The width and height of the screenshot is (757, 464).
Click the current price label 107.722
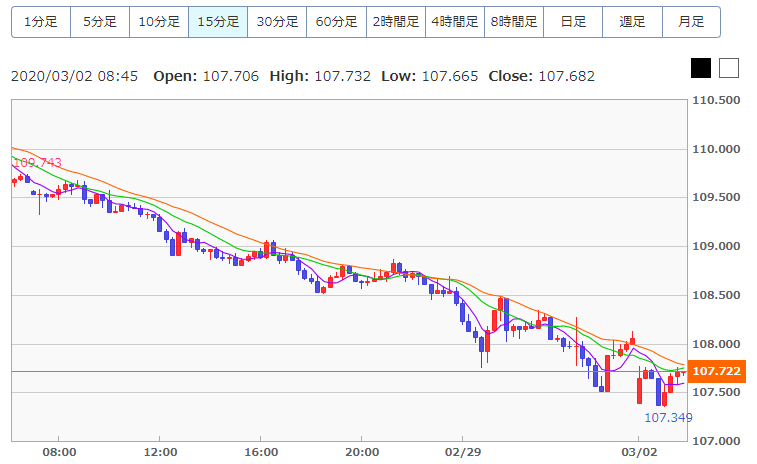click(x=716, y=371)
